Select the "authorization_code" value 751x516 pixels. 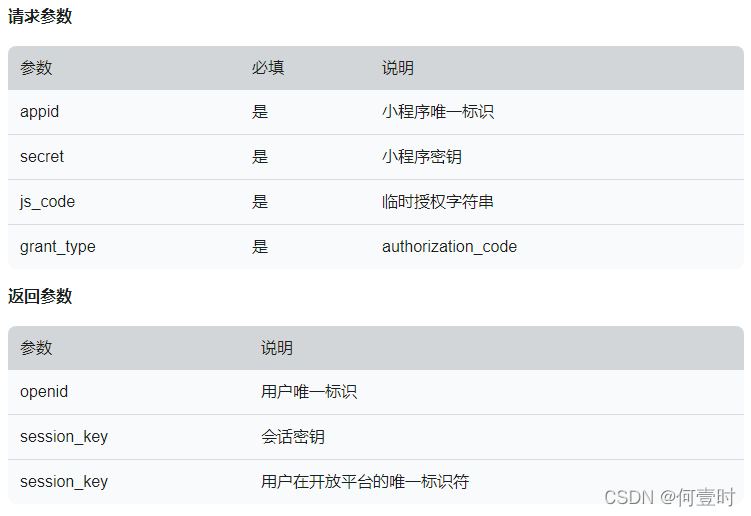coord(449,247)
